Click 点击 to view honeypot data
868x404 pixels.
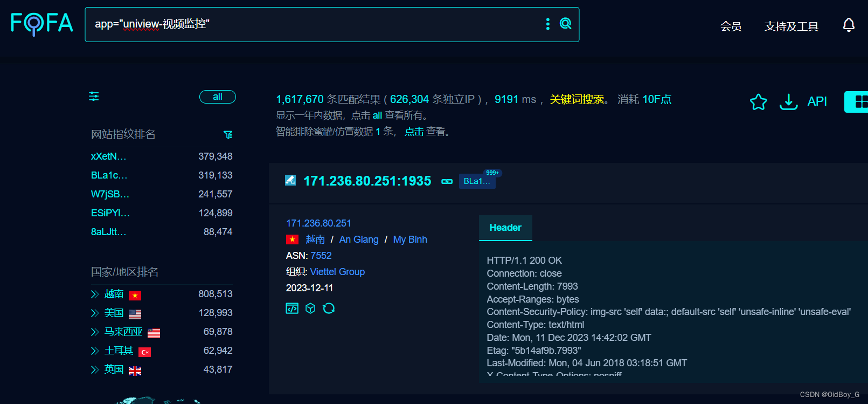[414, 132]
